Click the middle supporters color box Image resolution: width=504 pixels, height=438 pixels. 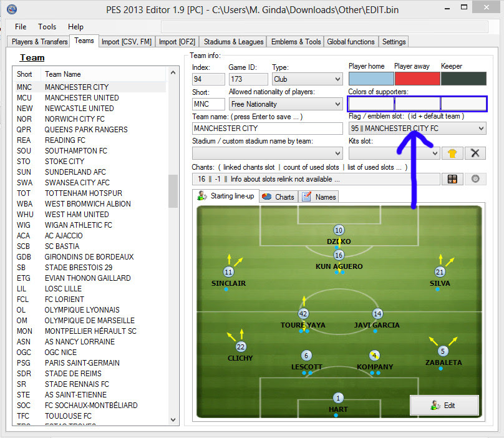pyautogui.click(x=417, y=104)
